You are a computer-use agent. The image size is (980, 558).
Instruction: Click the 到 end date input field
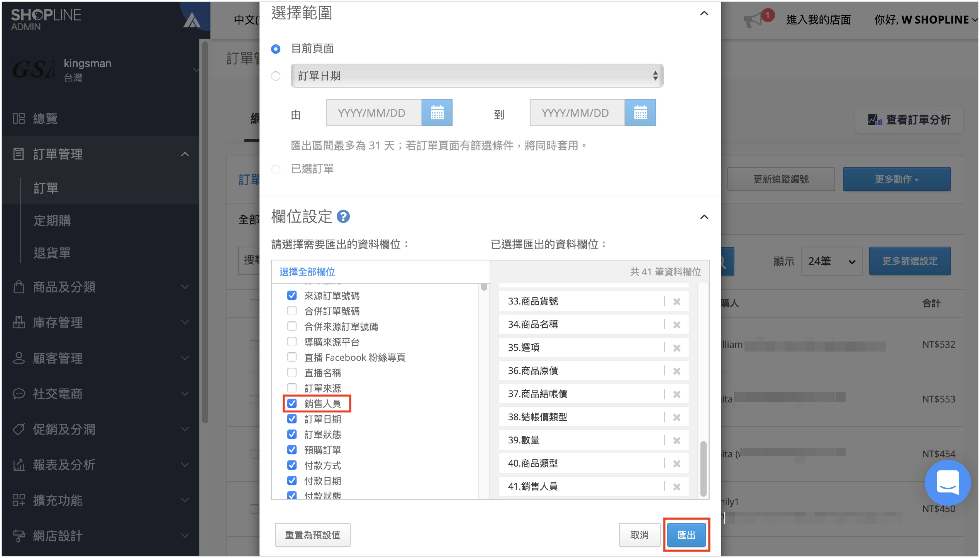(577, 113)
